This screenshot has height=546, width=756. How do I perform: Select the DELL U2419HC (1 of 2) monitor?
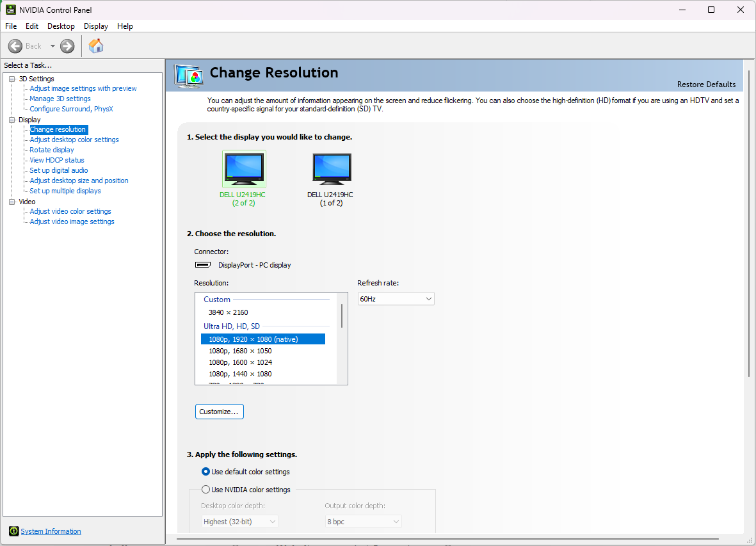(331, 179)
